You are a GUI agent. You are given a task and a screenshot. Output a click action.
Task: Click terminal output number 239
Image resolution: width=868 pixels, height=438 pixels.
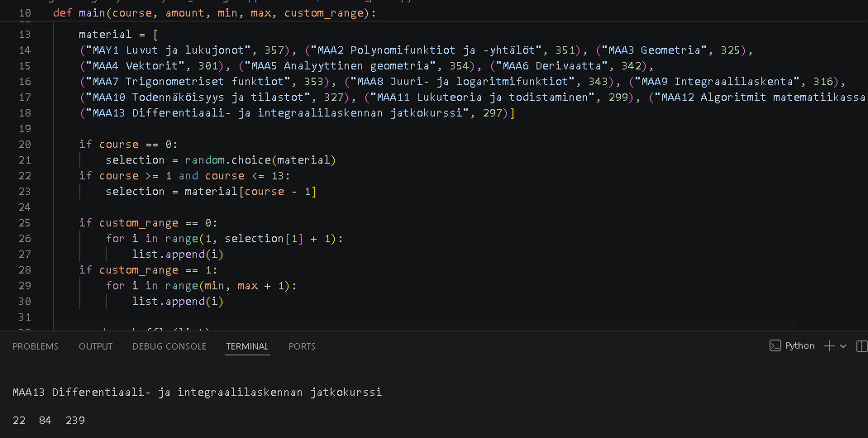pyautogui.click(x=75, y=421)
